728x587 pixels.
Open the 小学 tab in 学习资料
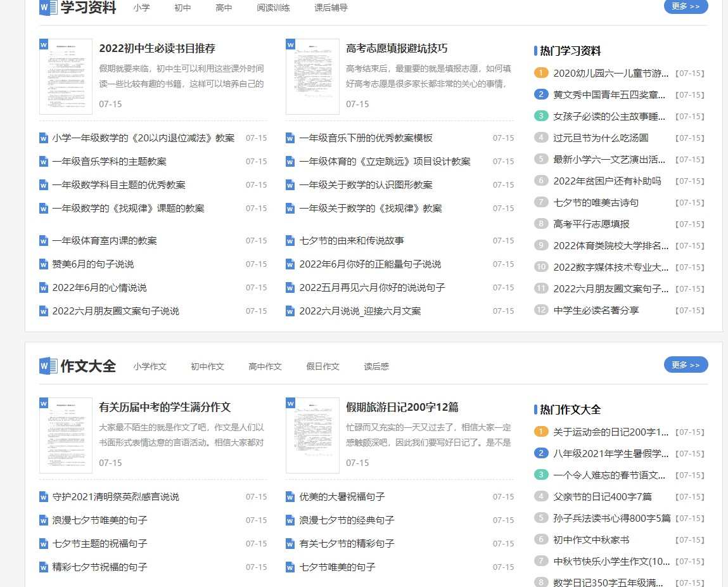(x=141, y=8)
